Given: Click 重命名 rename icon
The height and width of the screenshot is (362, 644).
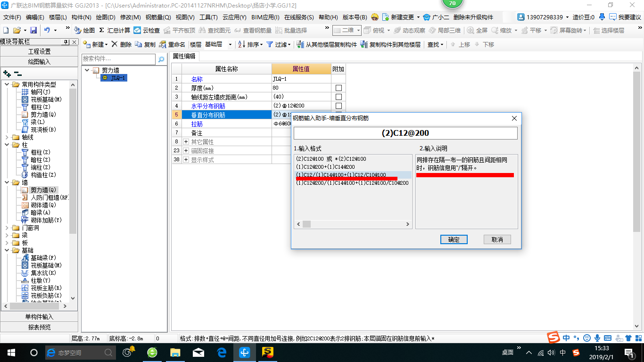Looking at the screenshot, I should tap(172, 44).
